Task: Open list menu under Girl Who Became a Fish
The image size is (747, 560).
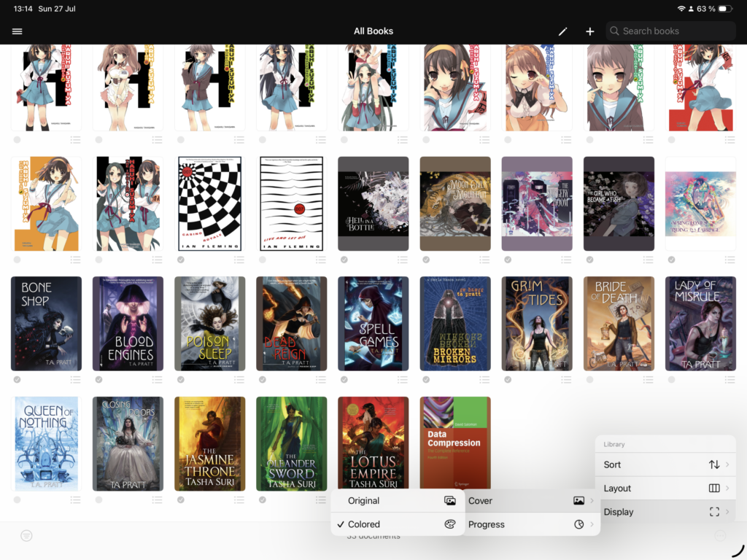Action: (648, 260)
